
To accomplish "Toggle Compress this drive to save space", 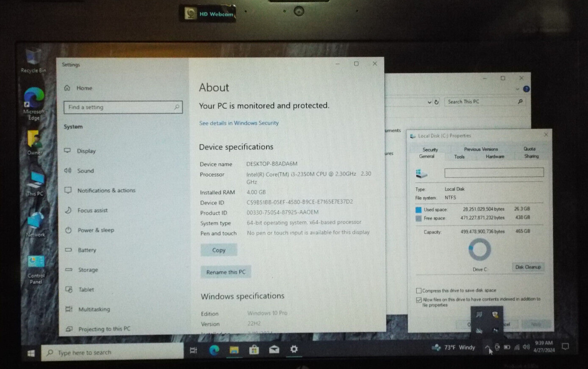I will pyautogui.click(x=419, y=291).
